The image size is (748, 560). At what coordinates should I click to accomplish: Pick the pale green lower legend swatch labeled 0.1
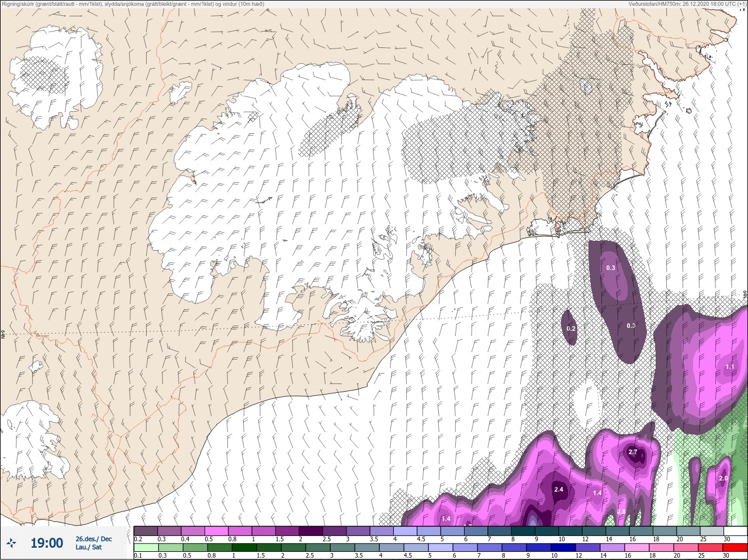coord(146,548)
